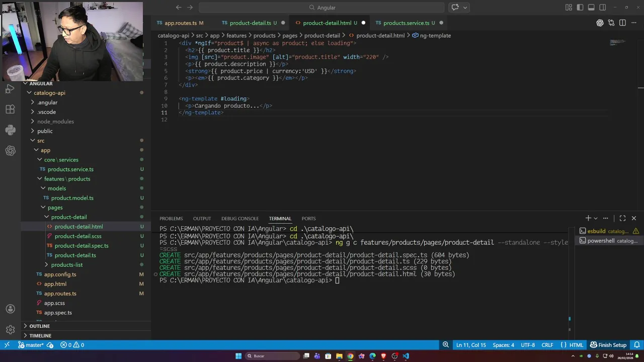Screen dimensions: 644x362
Task: Open chat options dropdown arrow in title bar
Action: pyautogui.click(x=465, y=8)
